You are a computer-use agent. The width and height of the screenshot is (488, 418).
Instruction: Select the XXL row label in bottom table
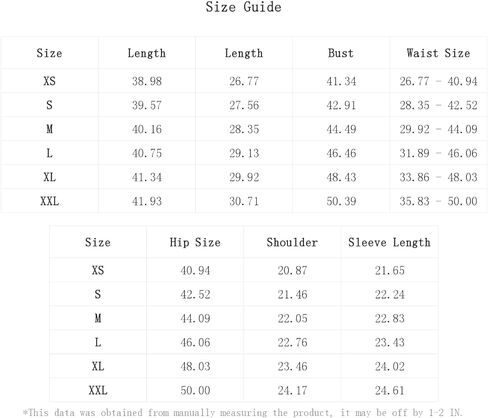98,390
